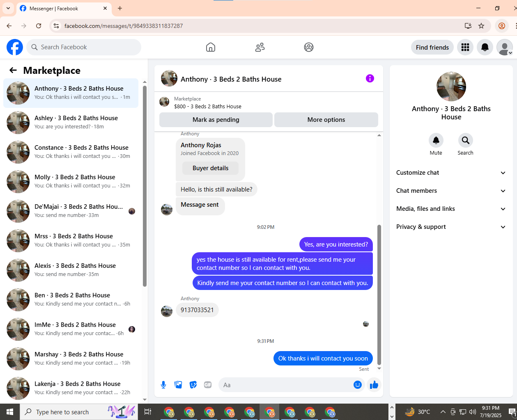The image size is (517, 420).
Task: Click the browser address bar URL
Action: click(x=124, y=26)
